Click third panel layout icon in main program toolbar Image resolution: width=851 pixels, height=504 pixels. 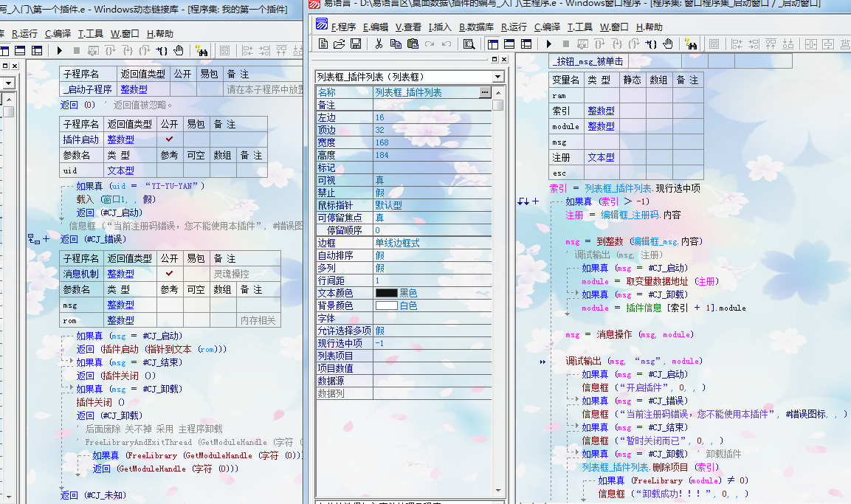(526, 44)
